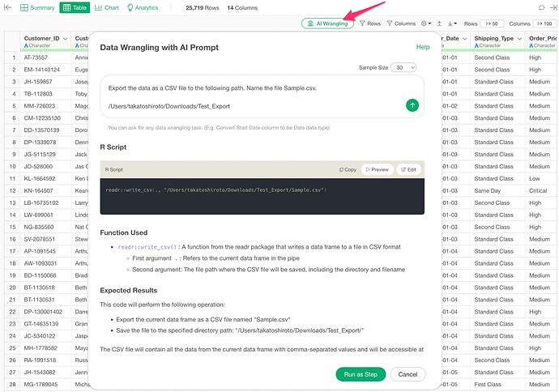The width and height of the screenshot is (559, 392).
Task: Click the collapse arrow left of Summary
Action: coord(8,7)
